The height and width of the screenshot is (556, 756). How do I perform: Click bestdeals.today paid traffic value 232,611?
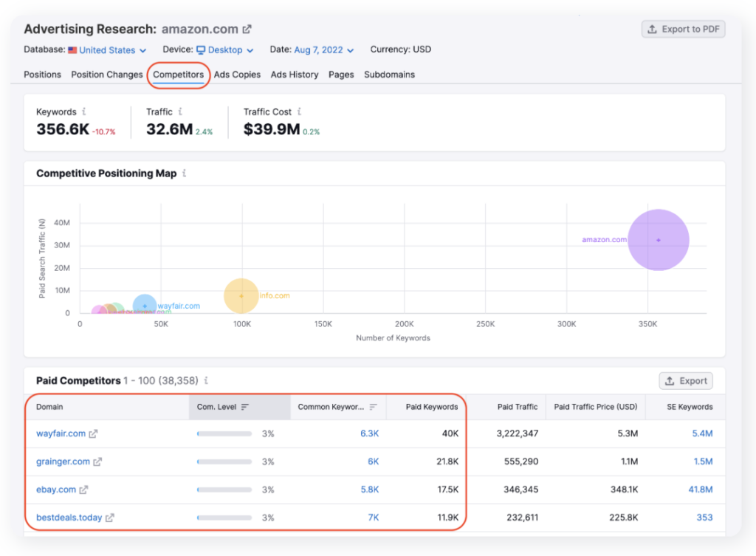coord(522,518)
